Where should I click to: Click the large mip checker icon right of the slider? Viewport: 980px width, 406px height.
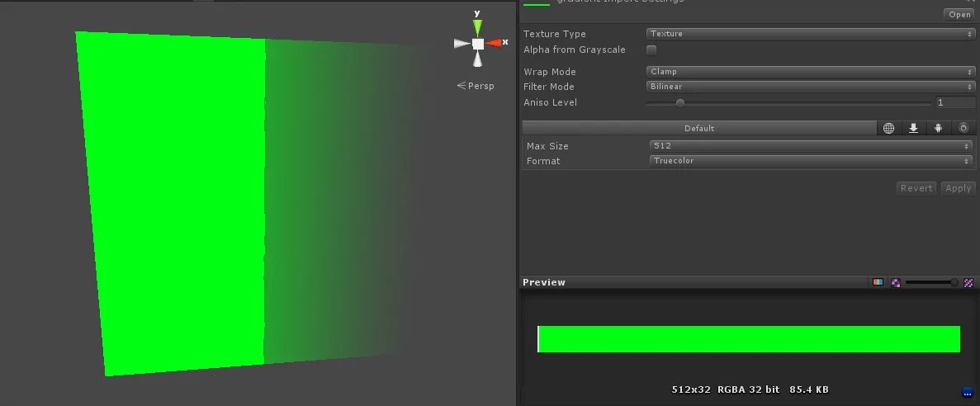[968, 282]
